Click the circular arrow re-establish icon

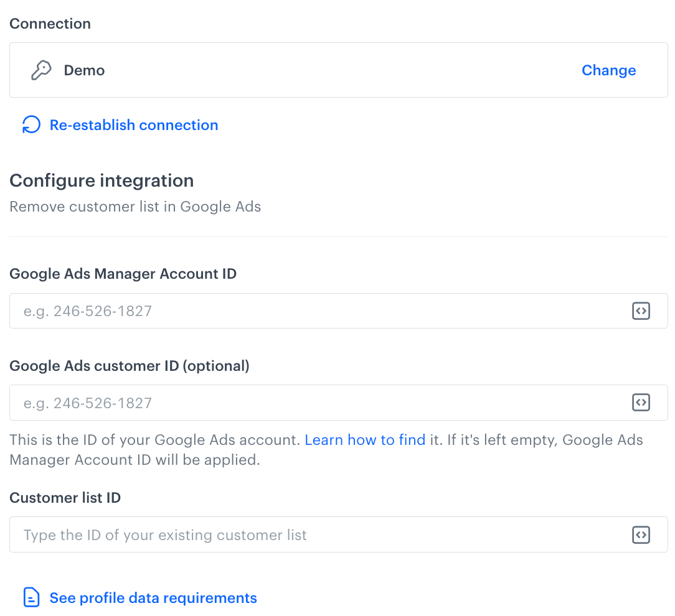point(31,125)
